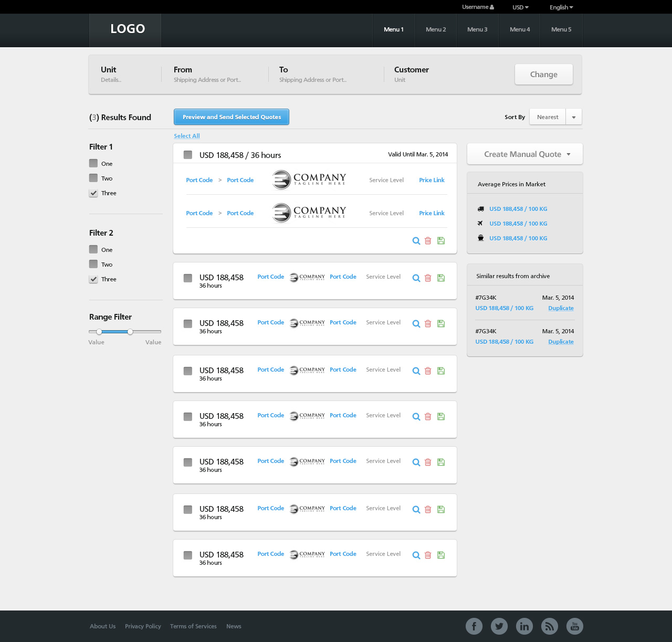
Task: Click the RSS feed icon in the footer
Action: point(550,626)
